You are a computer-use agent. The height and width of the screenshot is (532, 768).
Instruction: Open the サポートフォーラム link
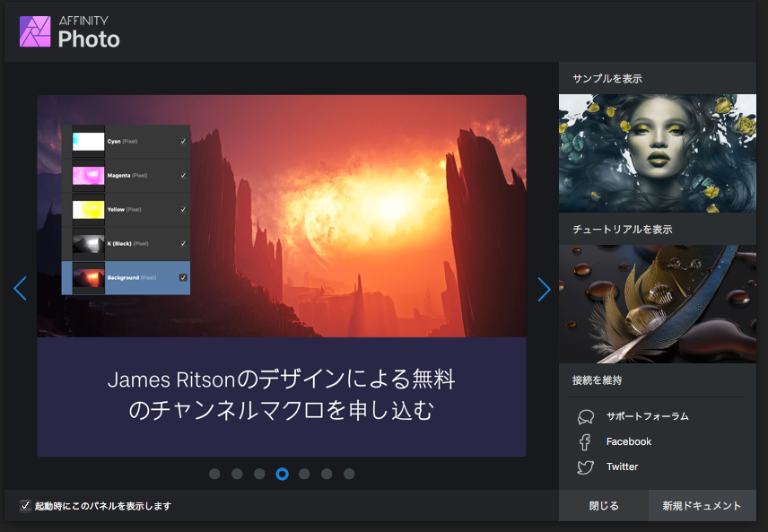(647, 416)
